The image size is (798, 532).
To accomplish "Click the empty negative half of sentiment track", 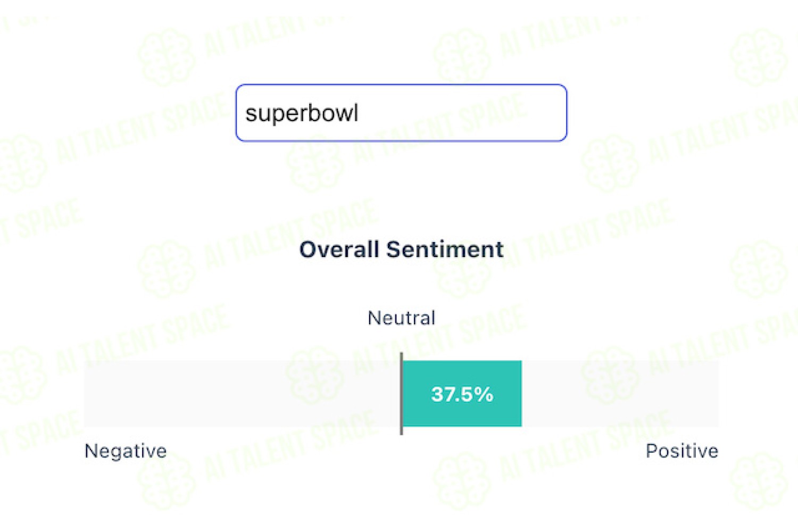I will click(242, 394).
